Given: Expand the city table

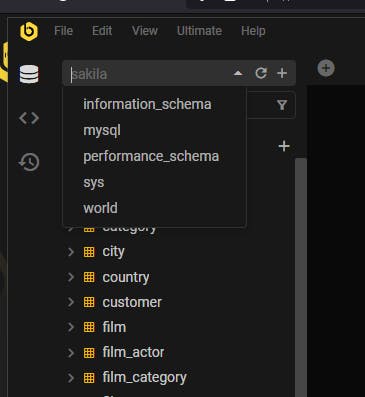Looking at the screenshot, I should (x=71, y=252).
